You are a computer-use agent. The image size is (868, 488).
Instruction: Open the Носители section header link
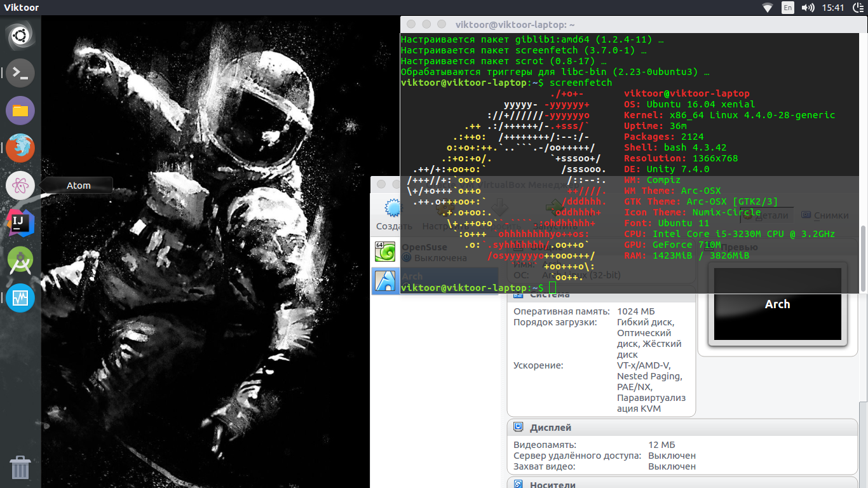pos(553,484)
